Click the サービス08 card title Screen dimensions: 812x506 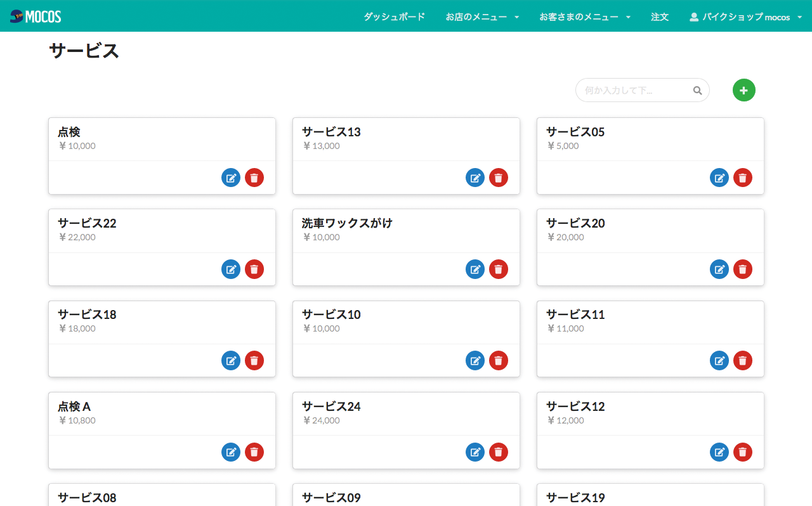(87, 498)
